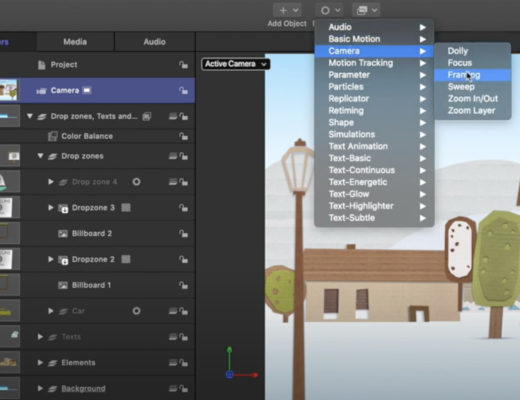Toggle lock on Texts group
The image size is (520, 400).
pos(183,337)
